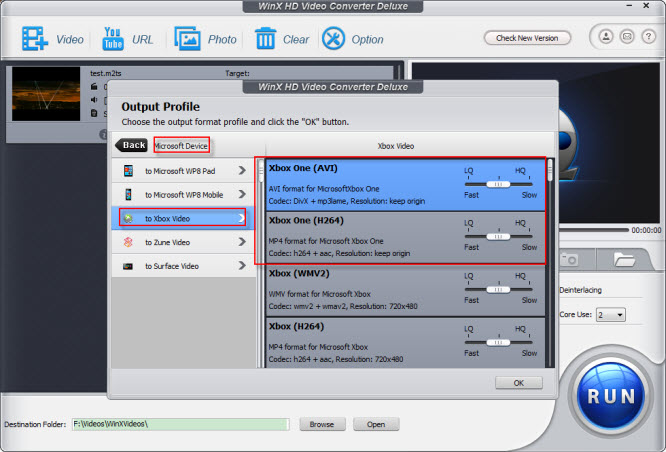
Task: Click the email envelope icon
Action: tap(627, 37)
